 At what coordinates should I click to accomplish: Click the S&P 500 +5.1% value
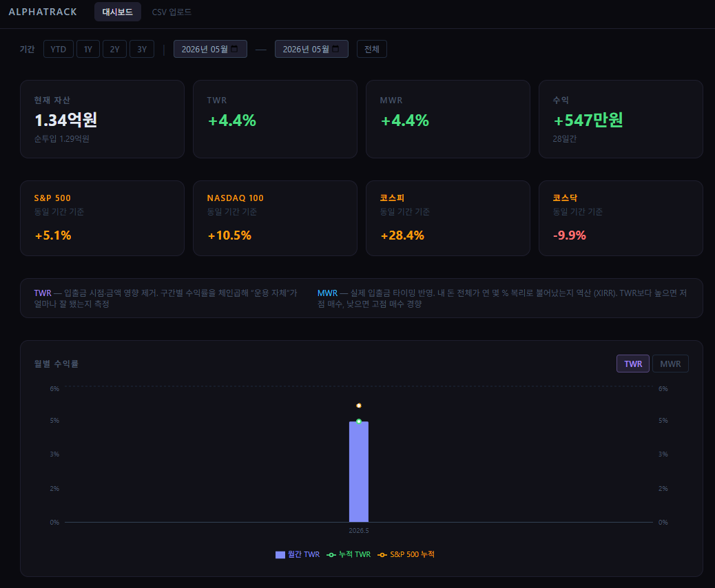point(53,235)
